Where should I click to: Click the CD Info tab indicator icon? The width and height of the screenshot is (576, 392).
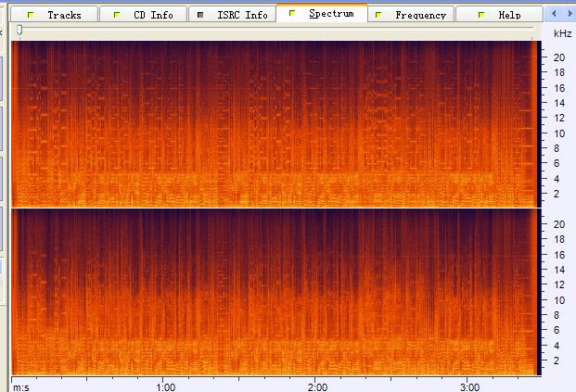(117, 15)
